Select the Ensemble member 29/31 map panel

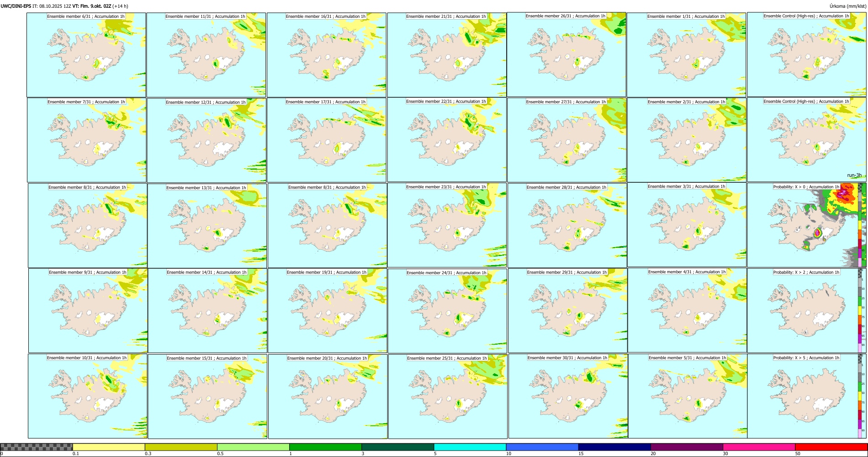[568, 311]
